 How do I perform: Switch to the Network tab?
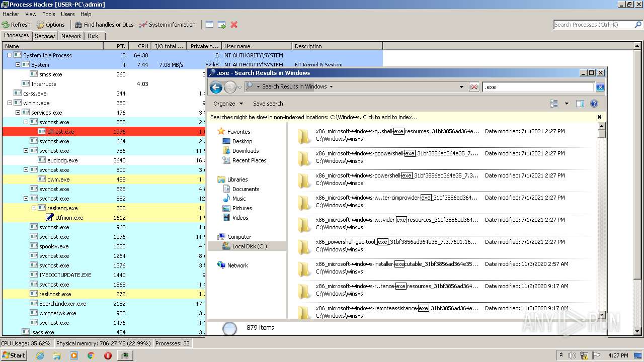[71, 36]
